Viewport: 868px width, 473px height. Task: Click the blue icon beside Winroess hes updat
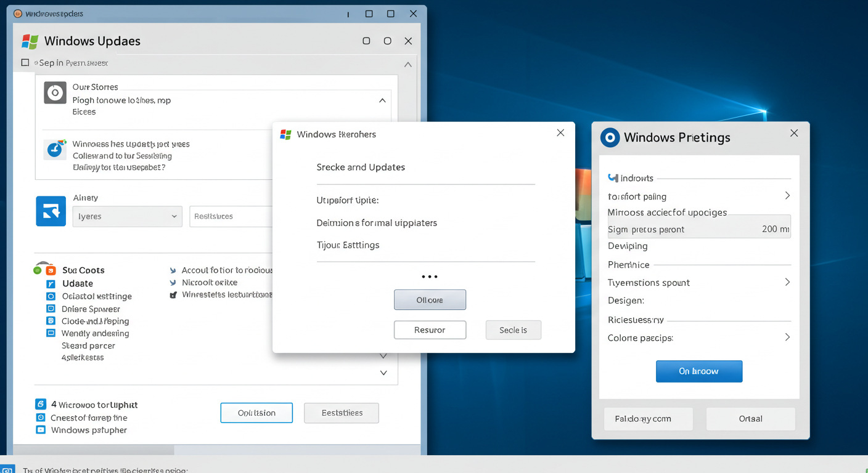coord(55,150)
